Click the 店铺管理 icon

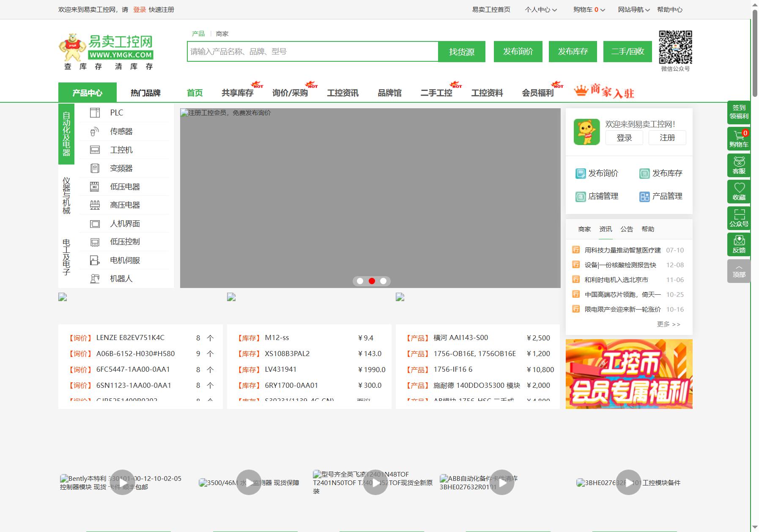(580, 196)
